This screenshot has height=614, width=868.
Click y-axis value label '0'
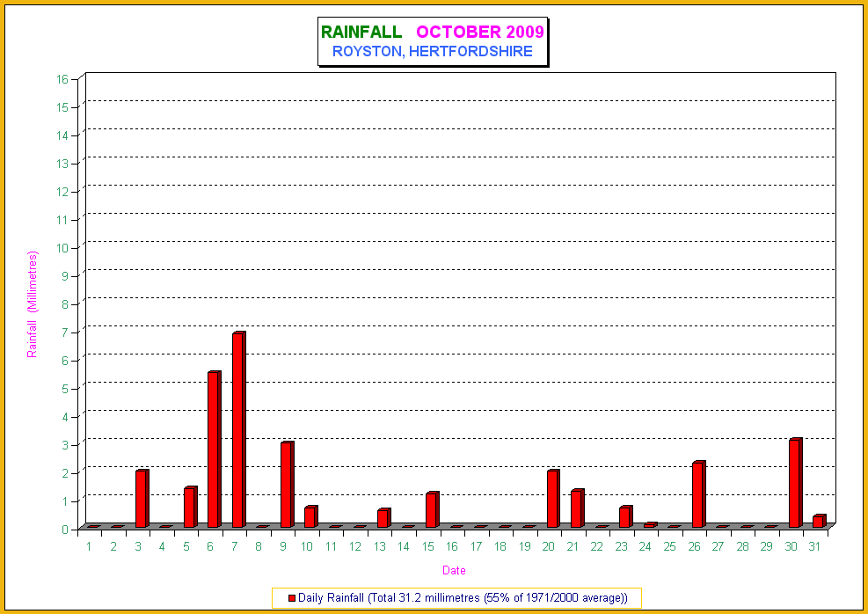coord(65,530)
